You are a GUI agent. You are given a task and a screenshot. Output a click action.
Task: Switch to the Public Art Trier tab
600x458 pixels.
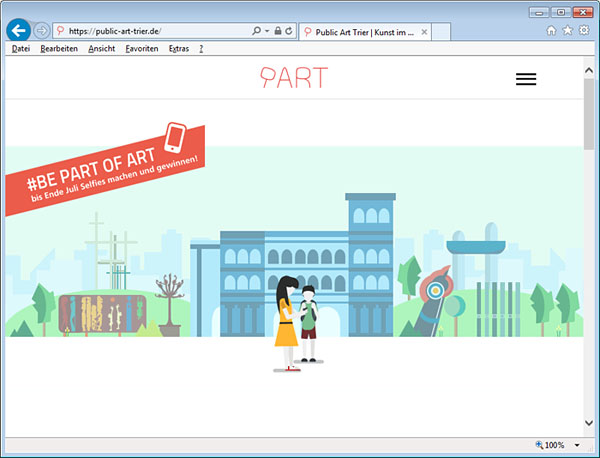tap(364, 32)
